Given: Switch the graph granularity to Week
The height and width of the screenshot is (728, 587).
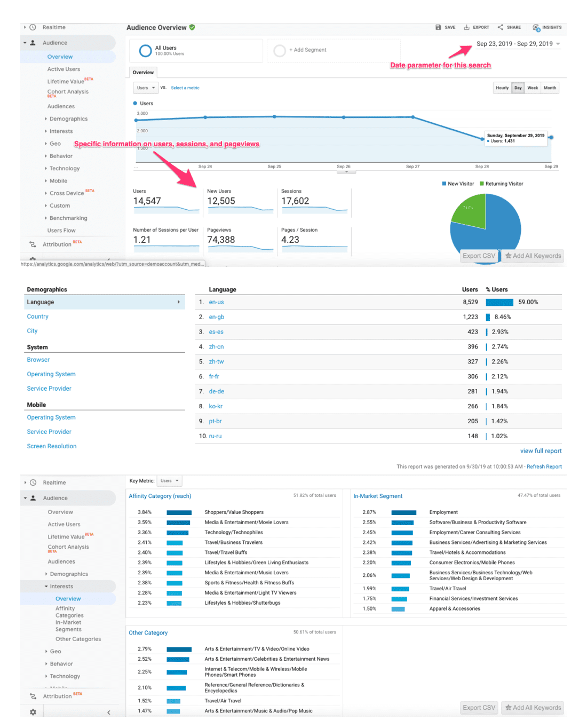Looking at the screenshot, I should tap(533, 88).
